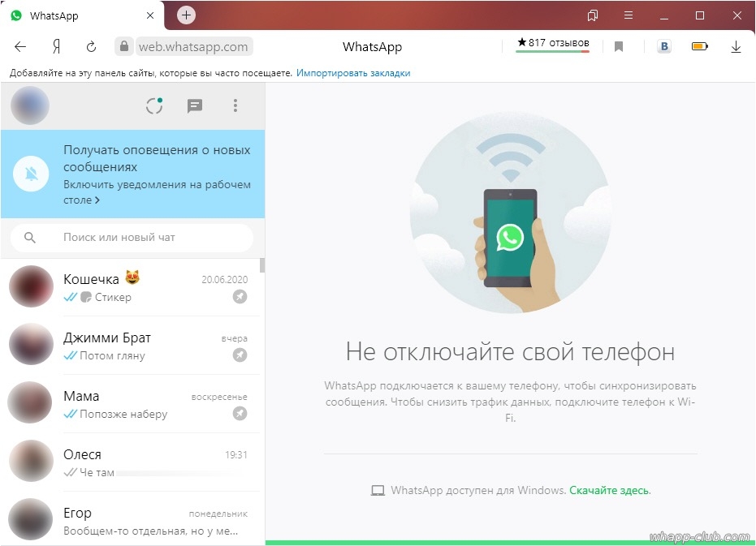756x546 pixels.
Task: Focus the search or new chat field
Action: coord(132,238)
